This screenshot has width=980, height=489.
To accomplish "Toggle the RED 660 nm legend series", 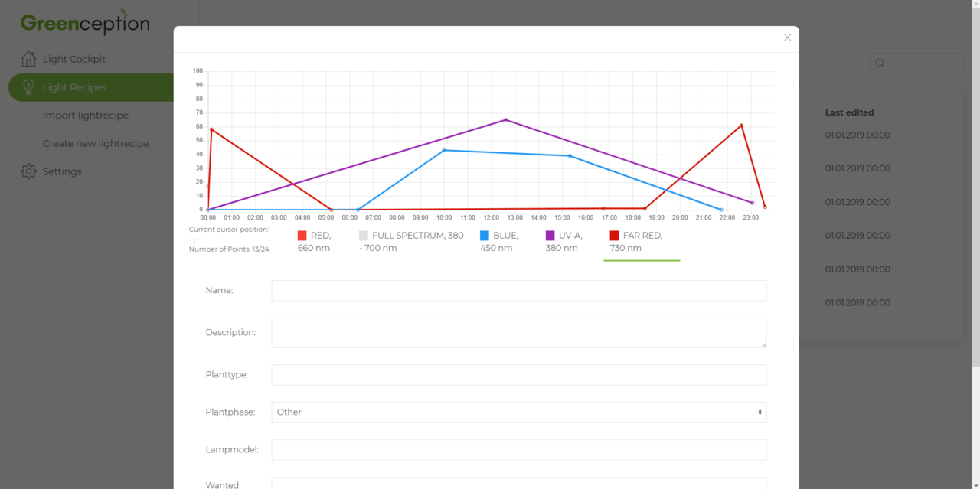I will (x=315, y=241).
